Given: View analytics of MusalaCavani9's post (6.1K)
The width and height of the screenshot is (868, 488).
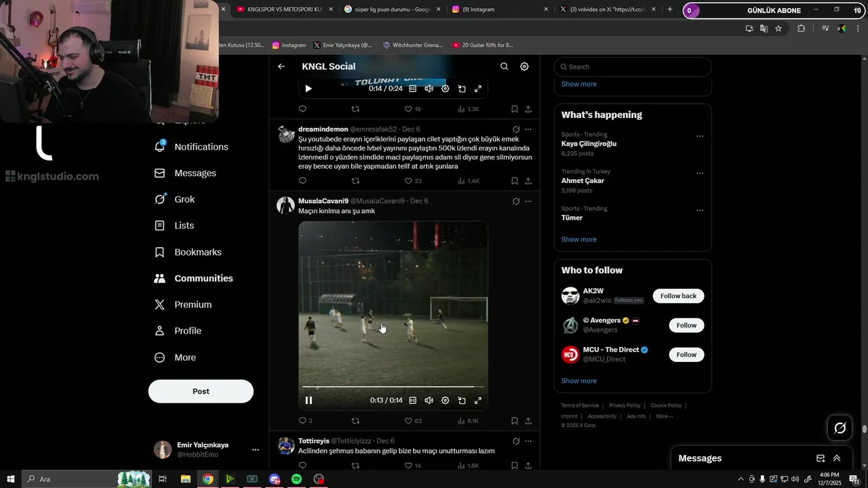Looking at the screenshot, I should coord(468,421).
